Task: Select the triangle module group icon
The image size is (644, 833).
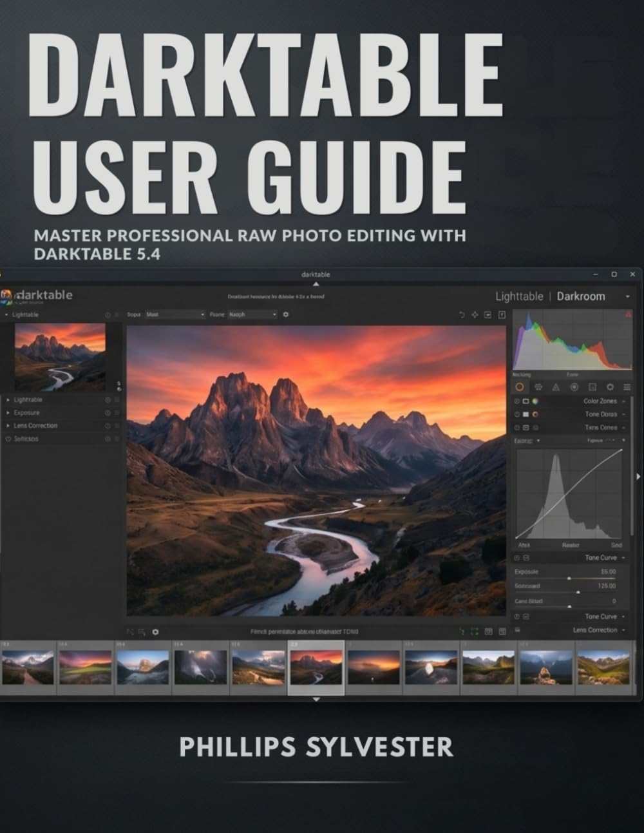Action: pyautogui.click(x=556, y=387)
